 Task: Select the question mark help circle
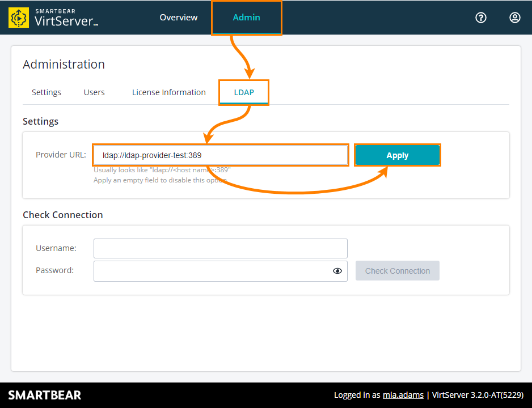[x=481, y=18]
